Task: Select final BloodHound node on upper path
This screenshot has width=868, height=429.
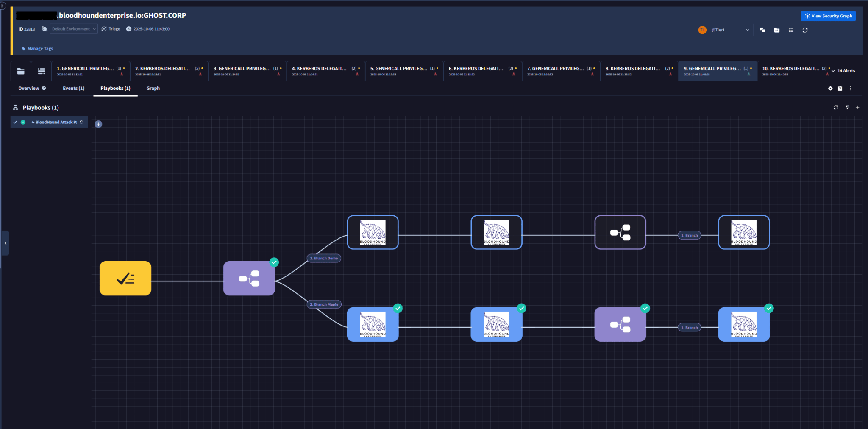Action: point(744,232)
